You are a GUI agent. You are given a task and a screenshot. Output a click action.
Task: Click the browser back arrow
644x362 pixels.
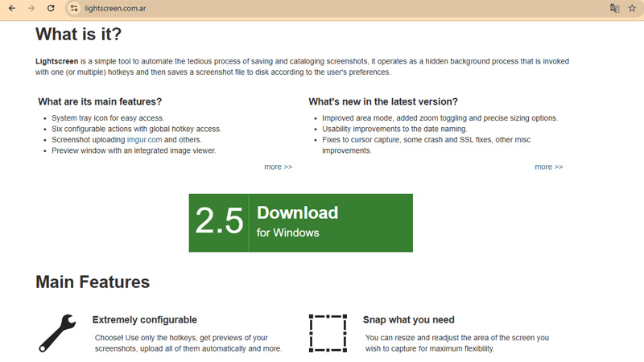point(11,8)
